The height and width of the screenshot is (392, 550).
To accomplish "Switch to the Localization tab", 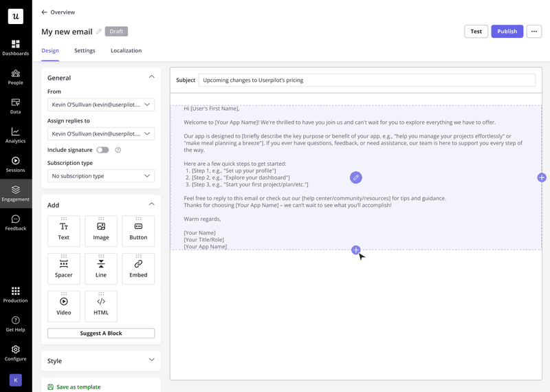I will (126, 51).
